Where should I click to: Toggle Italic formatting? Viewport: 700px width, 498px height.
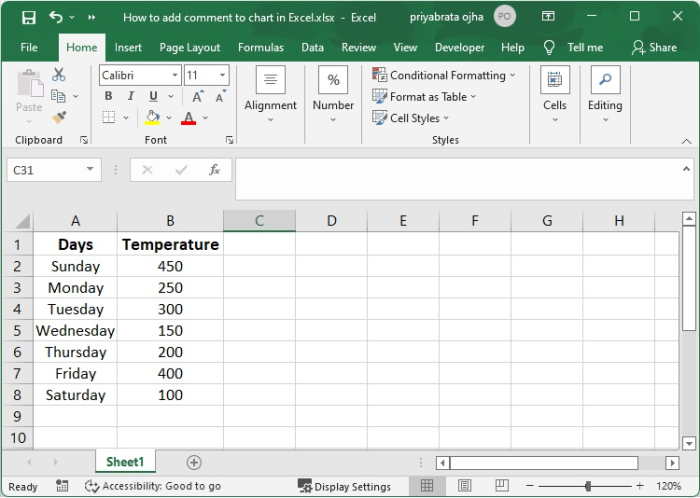tap(131, 97)
